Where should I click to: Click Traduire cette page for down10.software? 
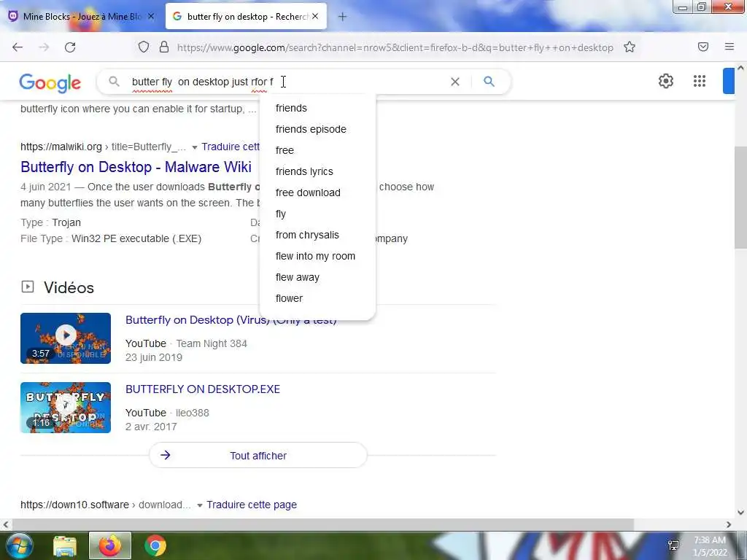tap(252, 505)
